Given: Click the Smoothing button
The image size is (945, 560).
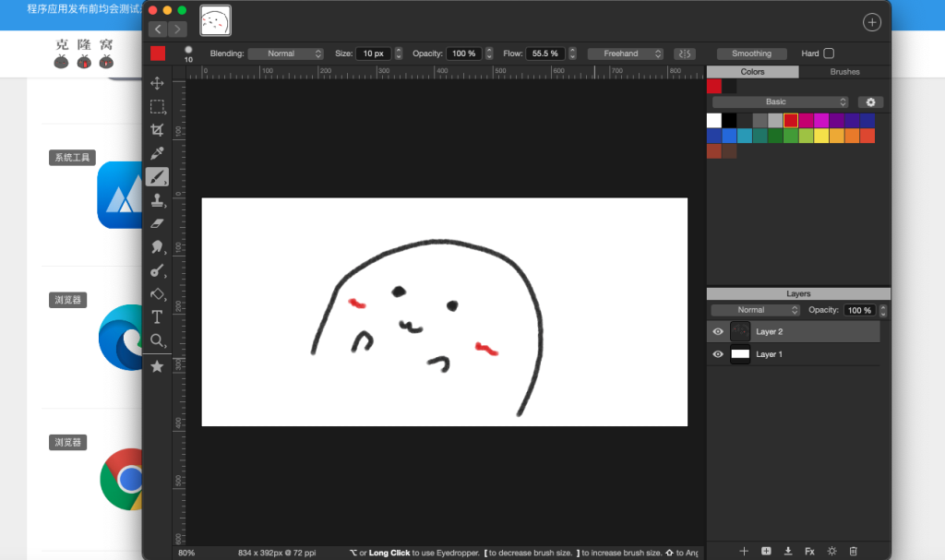Looking at the screenshot, I should coord(751,54).
